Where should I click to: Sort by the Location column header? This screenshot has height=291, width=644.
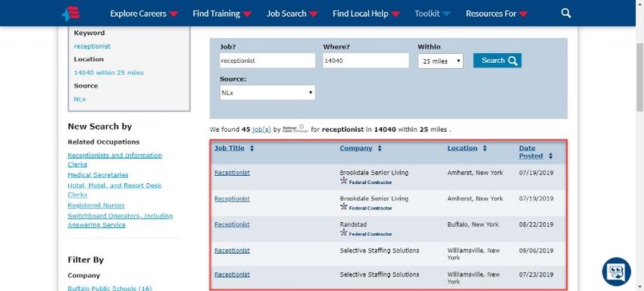tap(462, 148)
